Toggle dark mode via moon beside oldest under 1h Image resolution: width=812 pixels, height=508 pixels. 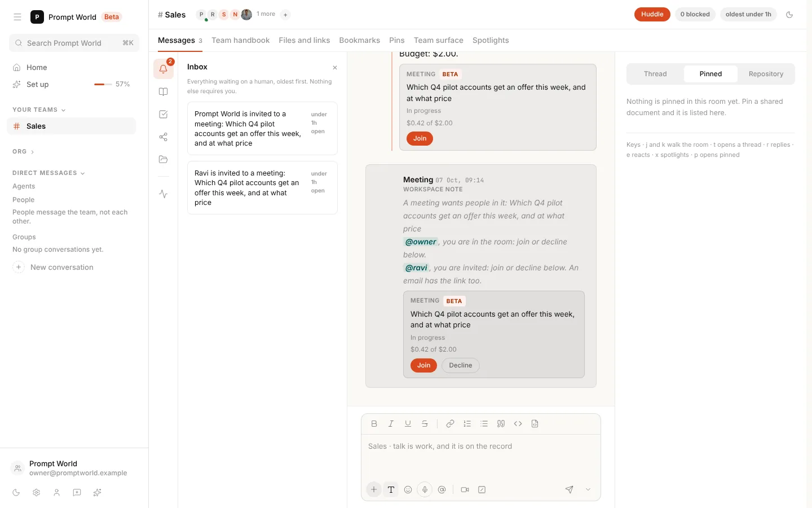pos(789,15)
